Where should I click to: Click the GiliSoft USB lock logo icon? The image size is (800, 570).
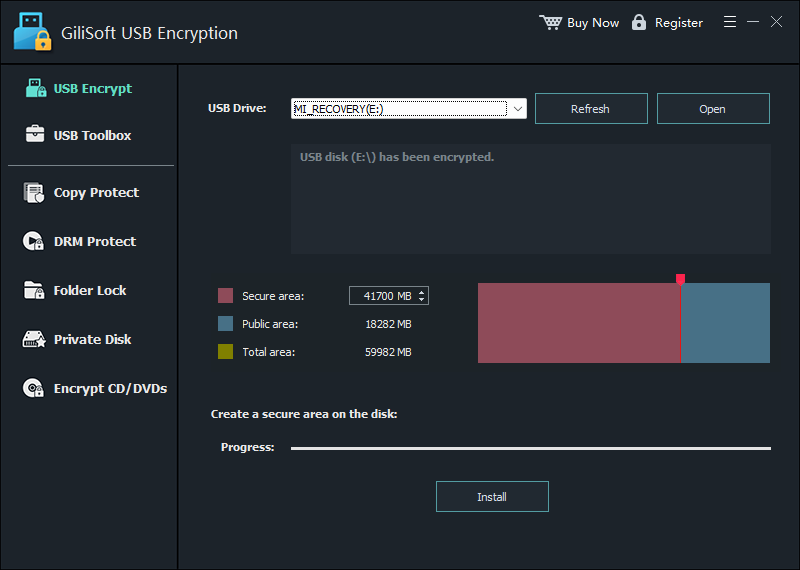pyautogui.click(x=33, y=32)
